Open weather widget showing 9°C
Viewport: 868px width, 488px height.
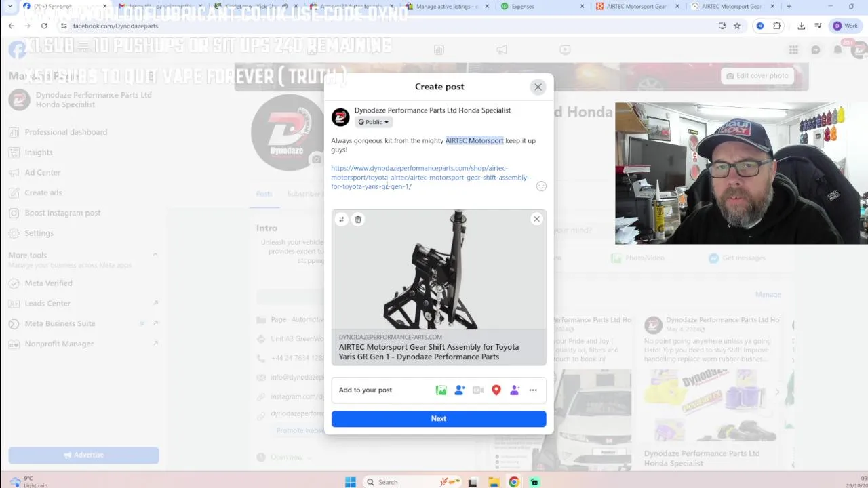tap(27, 482)
